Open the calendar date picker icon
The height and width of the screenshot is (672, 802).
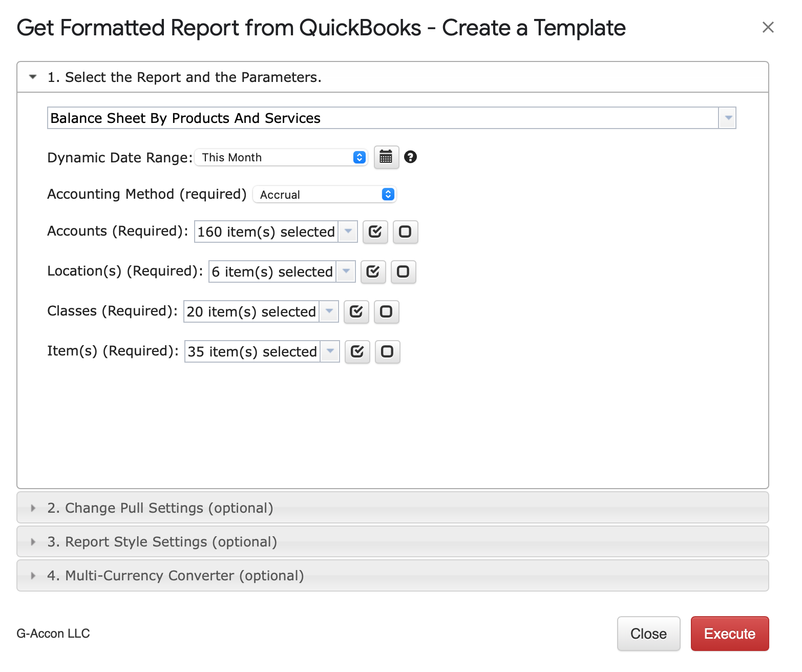pyautogui.click(x=386, y=157)
